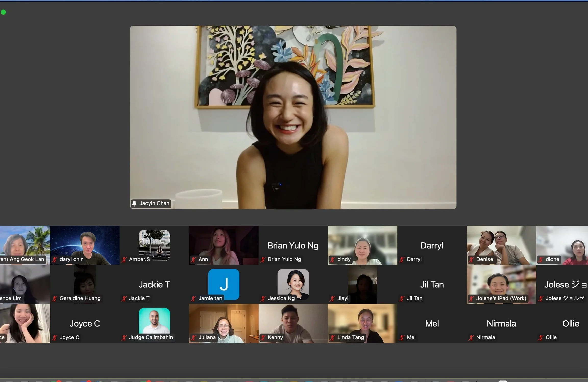The width and height of the screenshot is (588, 382).
Task: Click muted mic icon beside Amber.S
Action: click(x=124, y=259)
